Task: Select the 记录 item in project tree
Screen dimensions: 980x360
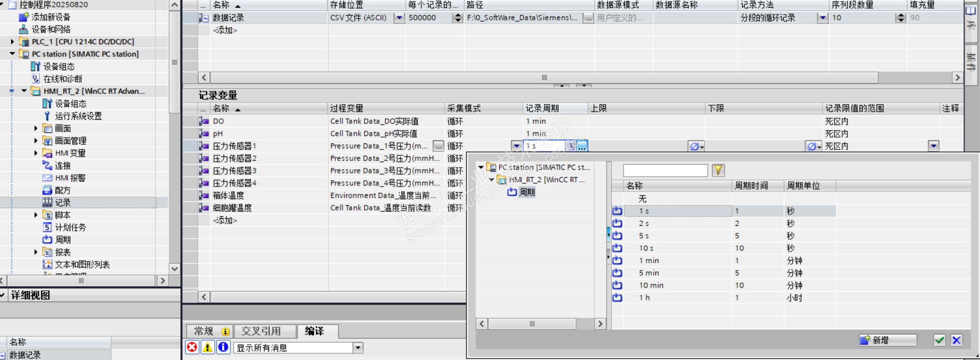Action: 63,203
